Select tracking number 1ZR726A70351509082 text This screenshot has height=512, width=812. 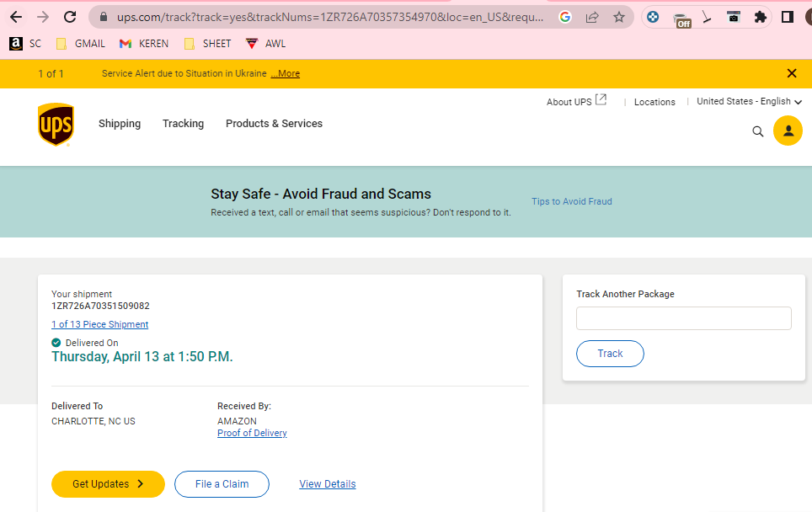point(100,306)
